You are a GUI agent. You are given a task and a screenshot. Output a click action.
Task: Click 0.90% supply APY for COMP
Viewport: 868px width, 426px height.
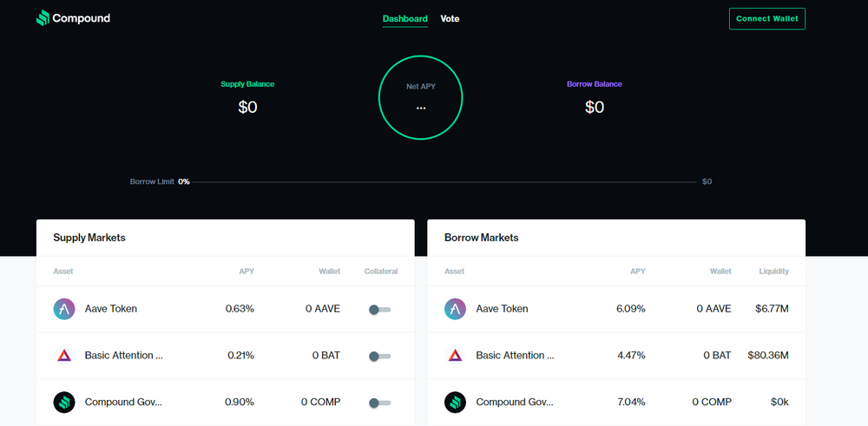(240, 403)
